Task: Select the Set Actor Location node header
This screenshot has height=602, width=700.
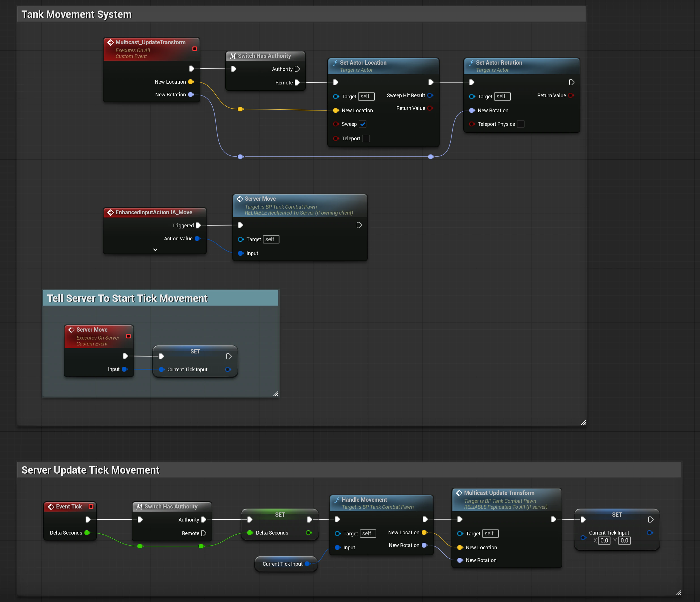Action: [383, 66]
